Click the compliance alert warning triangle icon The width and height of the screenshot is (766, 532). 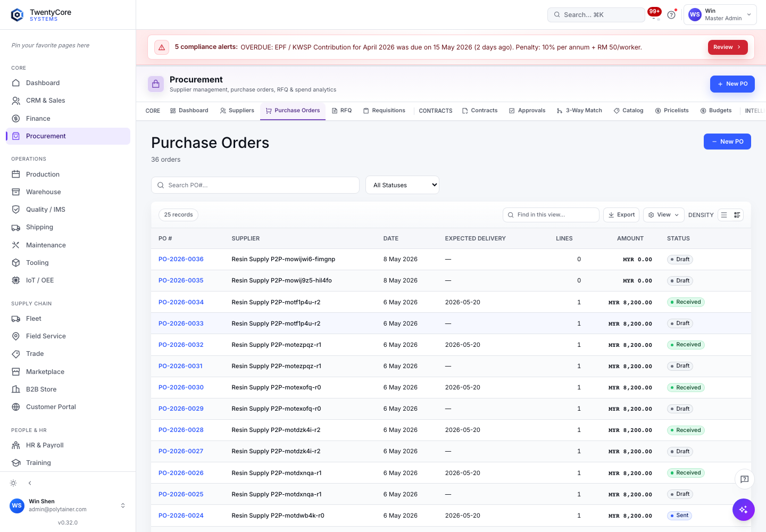(162, 47)
